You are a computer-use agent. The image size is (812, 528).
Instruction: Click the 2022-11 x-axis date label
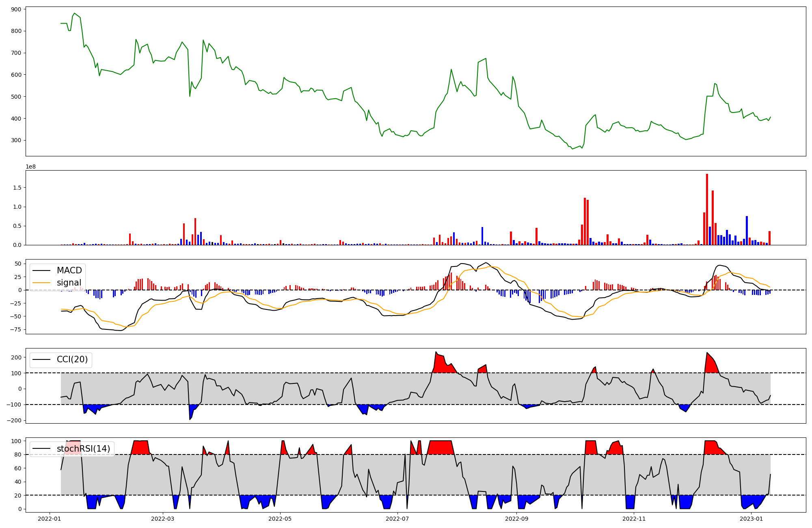pos(634,519)
